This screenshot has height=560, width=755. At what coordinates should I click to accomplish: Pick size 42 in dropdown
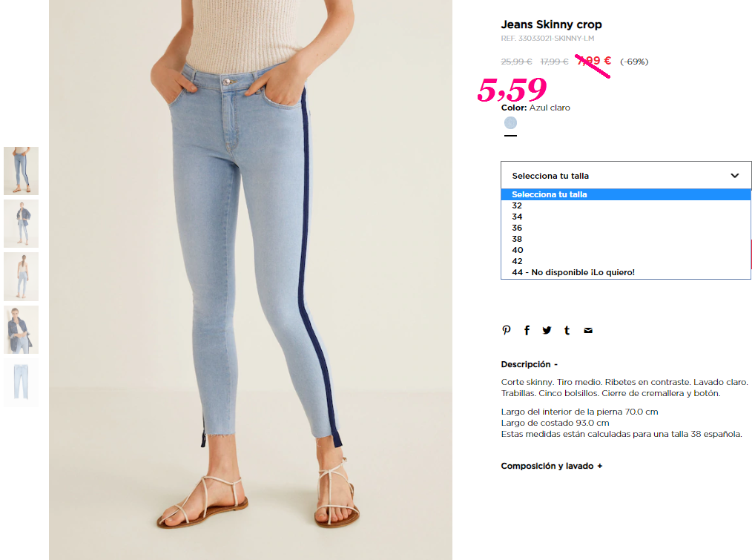pyautogui.click(x=626, y=261)
